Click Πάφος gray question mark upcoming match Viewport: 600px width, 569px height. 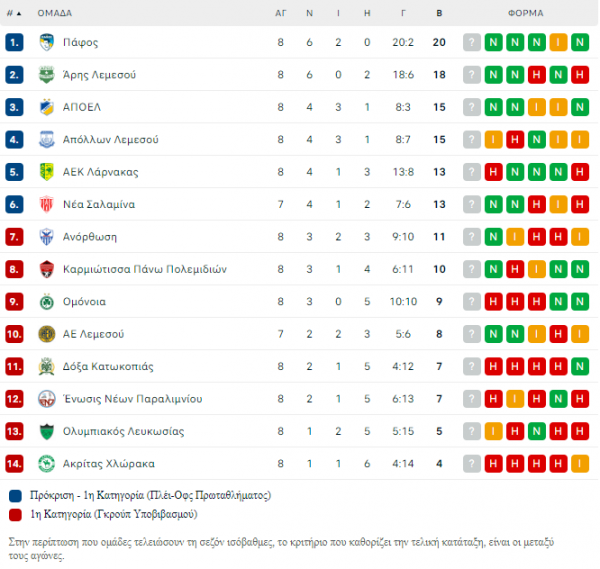point(472,42)
